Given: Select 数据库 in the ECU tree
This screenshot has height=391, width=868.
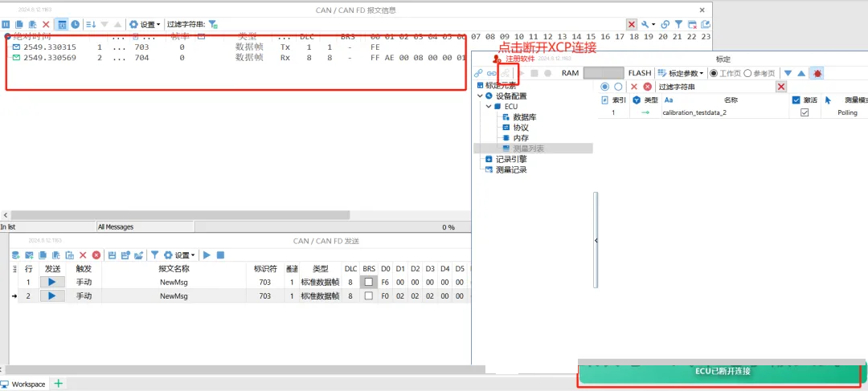Looking at the screenshot, I should [x=524, y=117].
